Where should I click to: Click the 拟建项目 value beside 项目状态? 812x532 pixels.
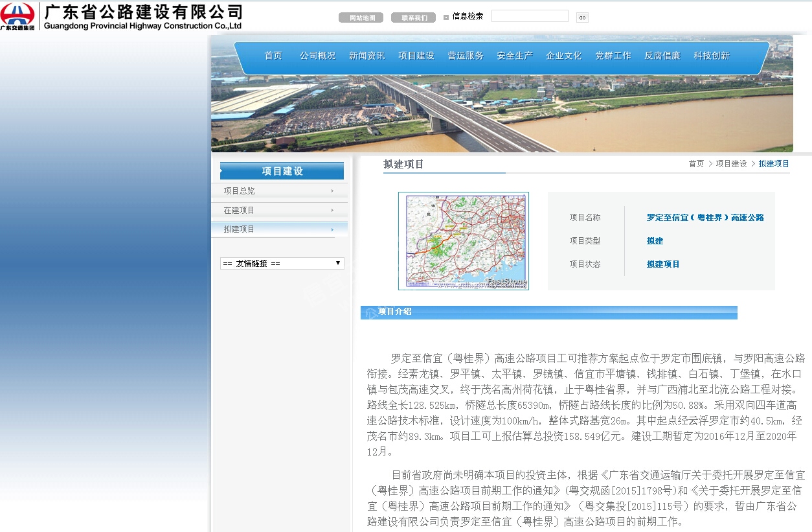click(663, 264)
